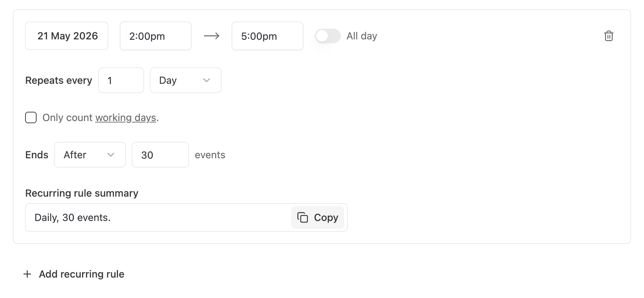Click the Daily, 30 events summary text
The image size is (644, 298).
coord(72,217)
